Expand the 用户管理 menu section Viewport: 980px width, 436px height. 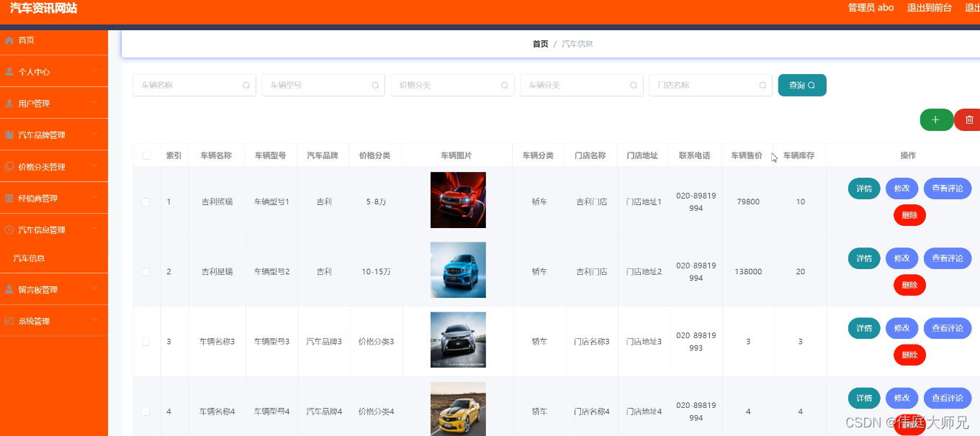coord(54,103)
